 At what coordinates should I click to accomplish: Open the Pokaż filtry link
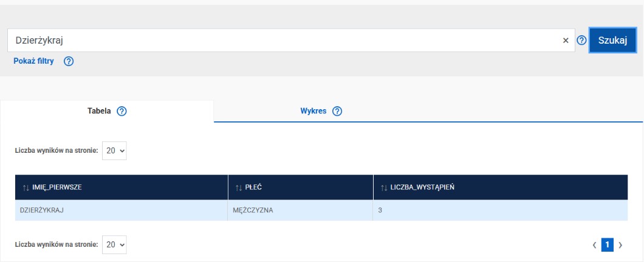(34, 61)
